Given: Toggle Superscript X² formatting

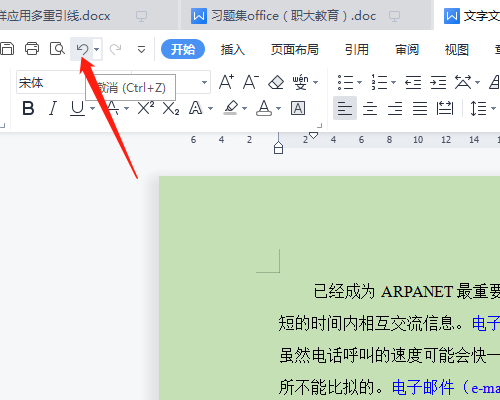Looking at the screenshot, I should pos(146,108).
